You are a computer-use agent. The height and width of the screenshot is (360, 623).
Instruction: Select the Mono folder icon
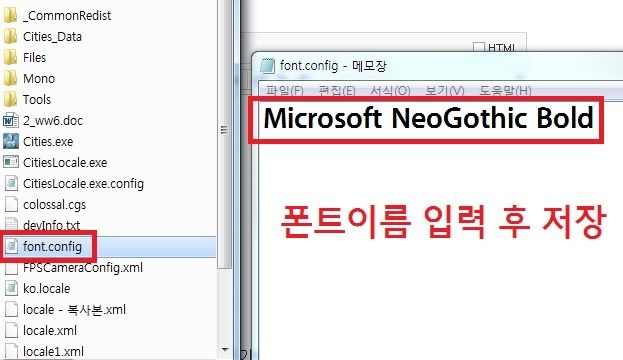[10, 79]
